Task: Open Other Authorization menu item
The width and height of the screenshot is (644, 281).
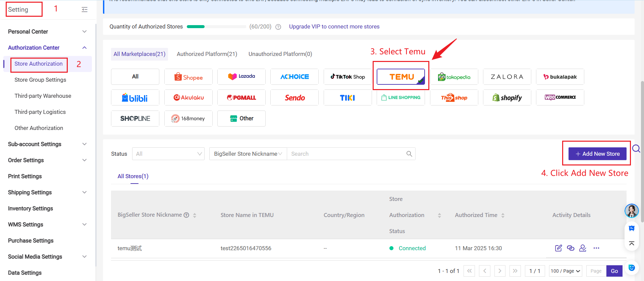Action: click(39, 128)
